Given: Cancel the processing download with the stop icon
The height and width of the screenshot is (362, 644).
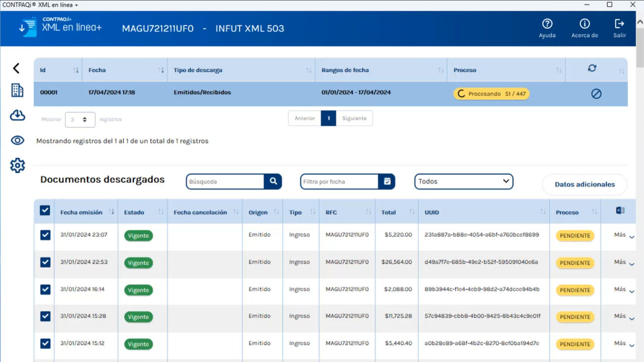Looking at the screenshot, I should 596,94.
